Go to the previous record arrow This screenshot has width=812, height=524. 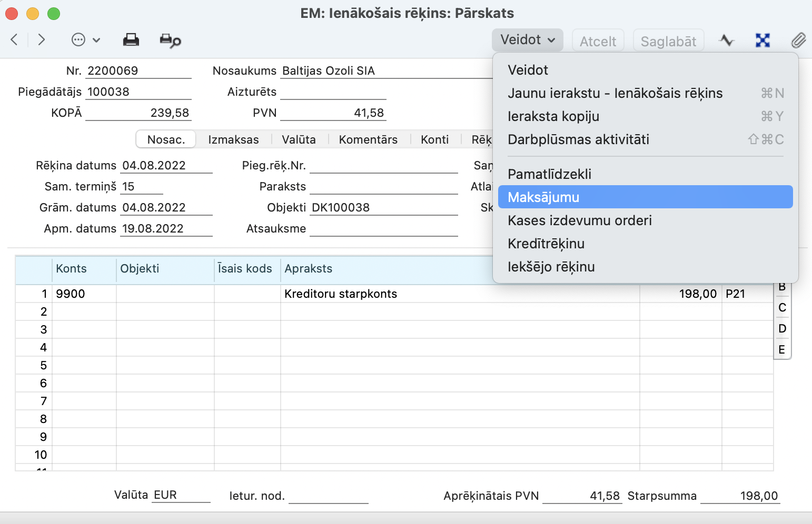14,40
